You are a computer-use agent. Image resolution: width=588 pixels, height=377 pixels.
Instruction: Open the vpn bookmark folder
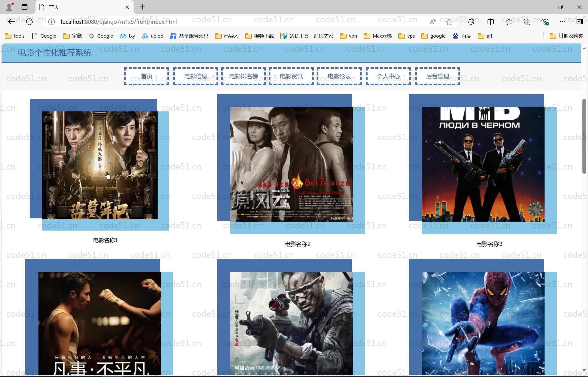coord(348,36)
